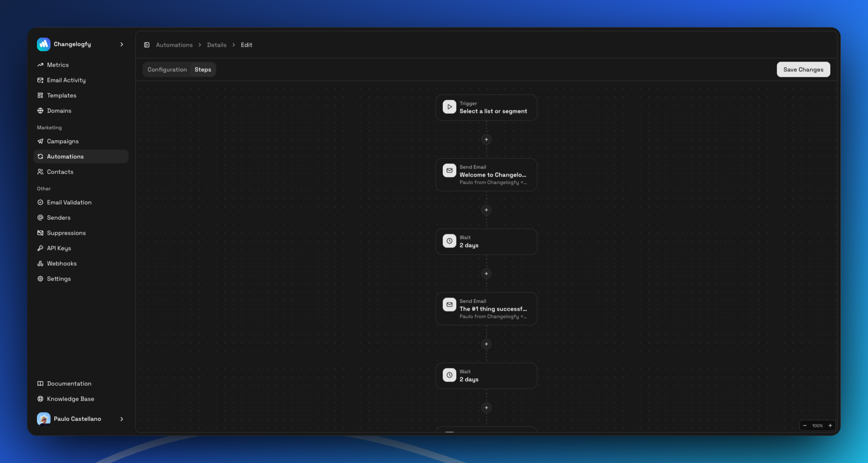
Task: Open Email Activity via its envelope icon
Action: tap(40, 80)
